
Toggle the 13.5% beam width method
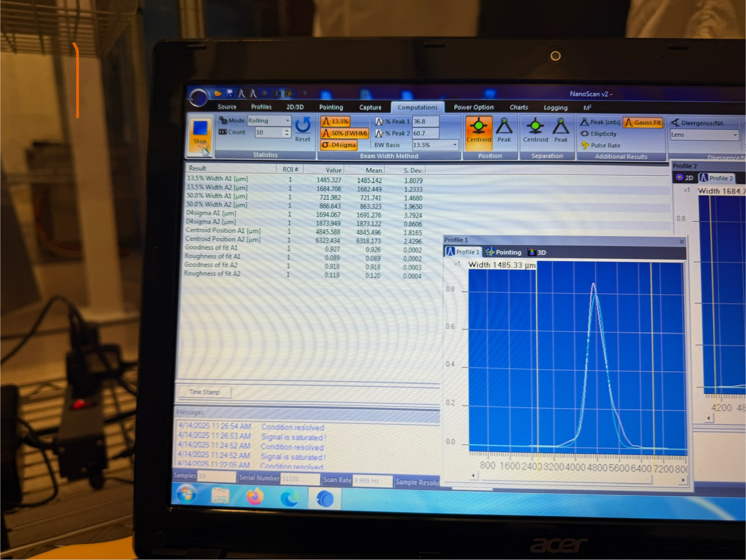coord(335,122)
